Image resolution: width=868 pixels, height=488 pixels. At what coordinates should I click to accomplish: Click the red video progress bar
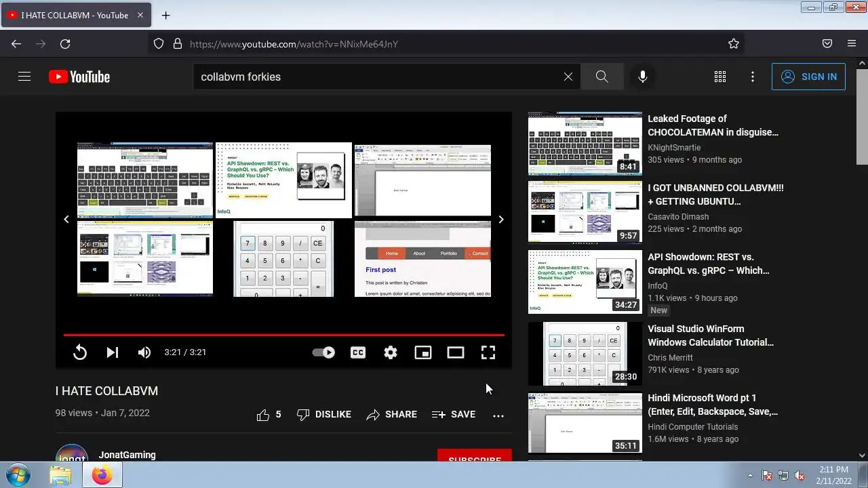coord(284,335)
